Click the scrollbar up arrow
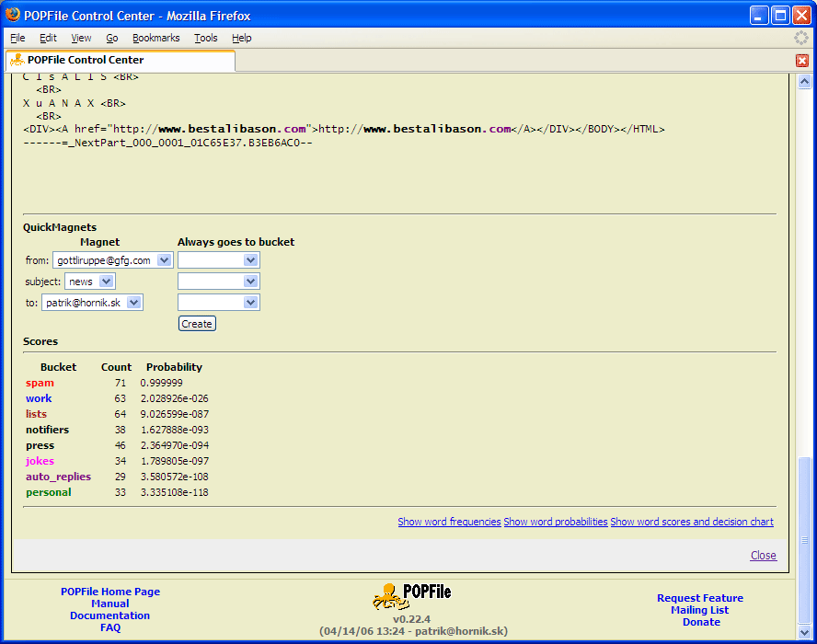817x644 pixels. [x=804, y=81]
